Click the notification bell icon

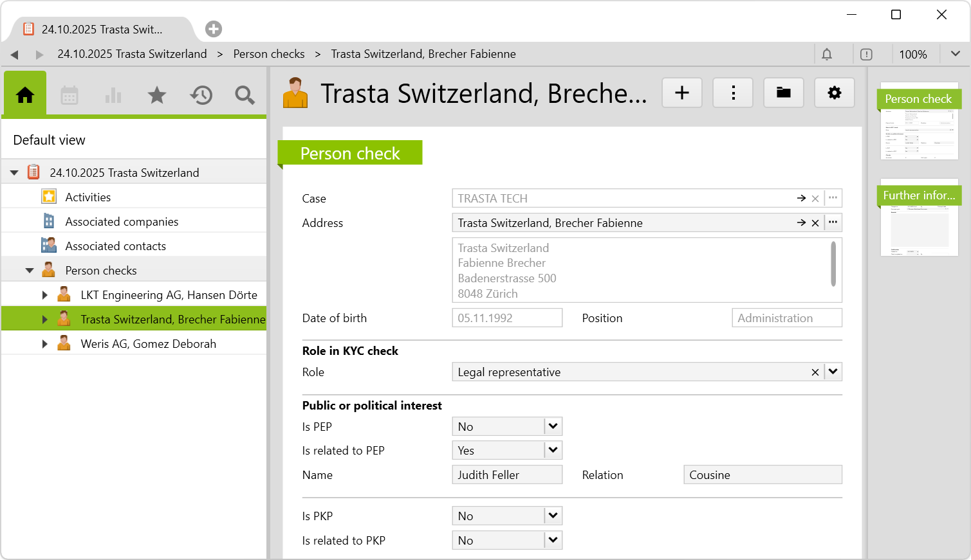tap(827, 55)
